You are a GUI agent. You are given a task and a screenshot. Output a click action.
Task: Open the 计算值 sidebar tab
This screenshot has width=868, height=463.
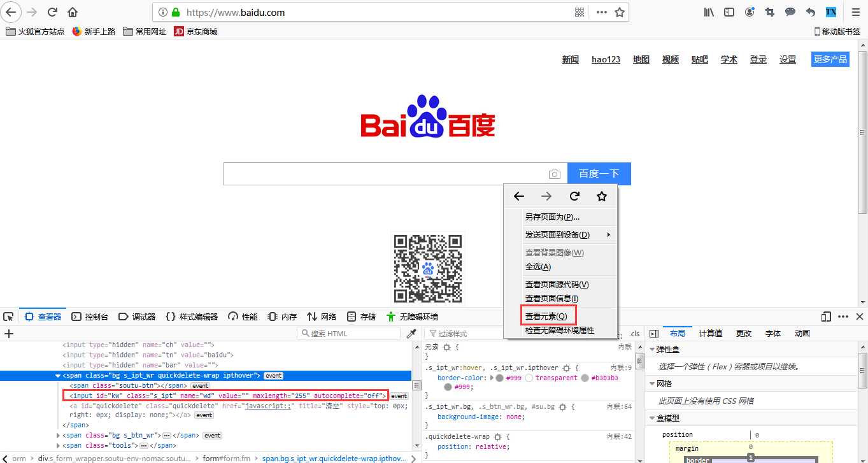(x=711, y=333)
